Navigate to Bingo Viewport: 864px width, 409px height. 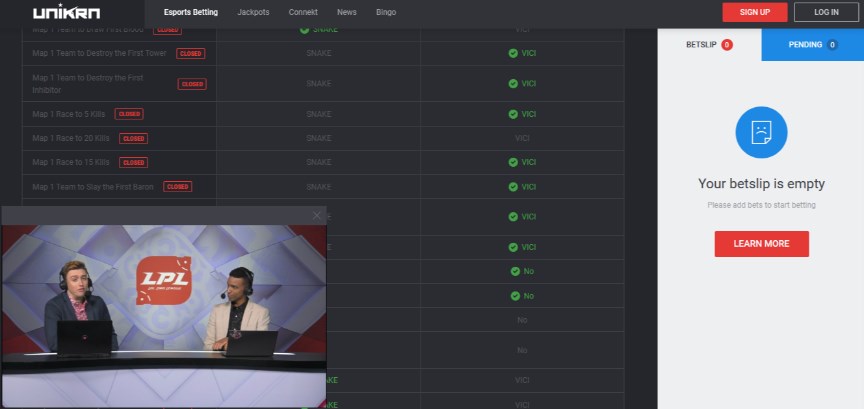coord(386,12)
